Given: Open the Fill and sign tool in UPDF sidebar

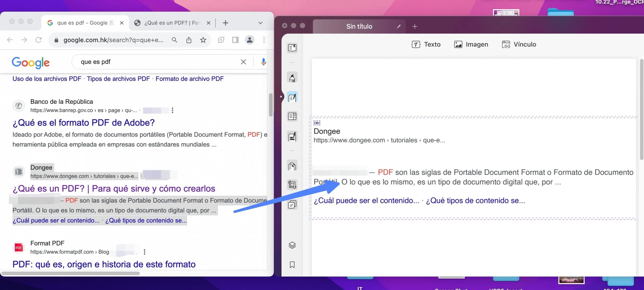Looking at the screenshot, I should (x=292, y=136).
